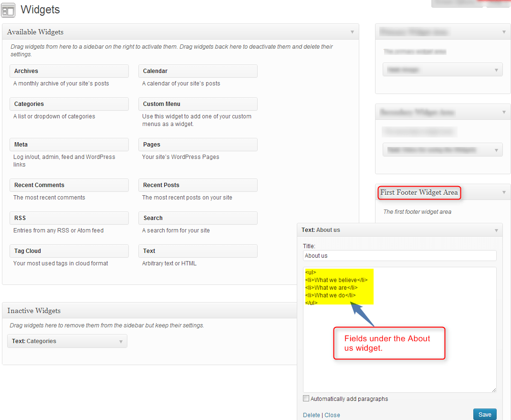The image size is (511, 420).
Task: Click 'Entries from any RSS or Atom feed'
Action: click(58, 231)
